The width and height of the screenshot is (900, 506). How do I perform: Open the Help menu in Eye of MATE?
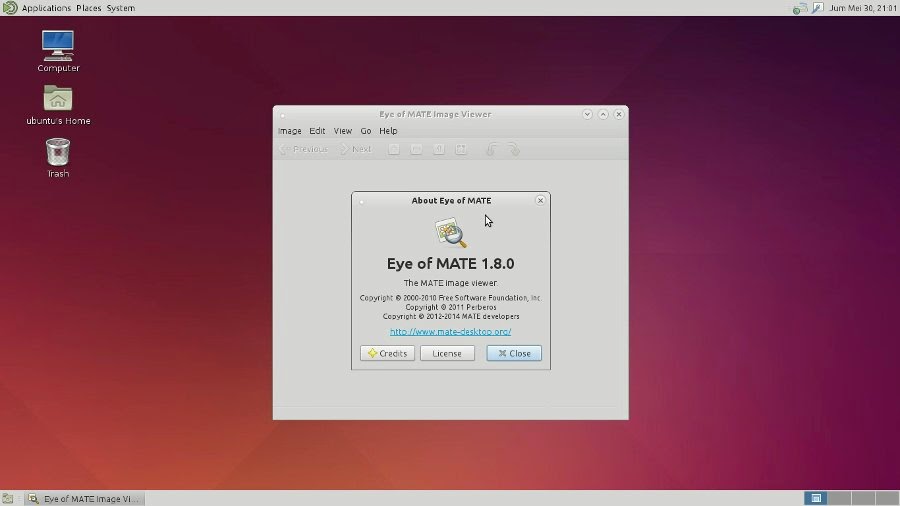(x=388, y=131)
